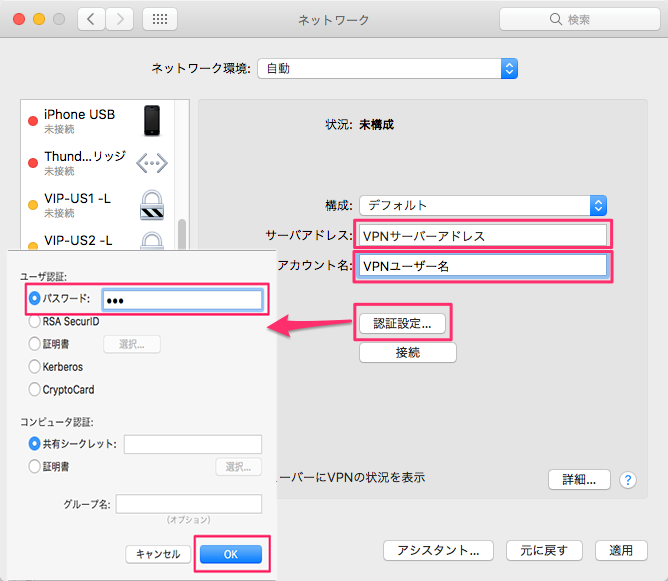Image resolution: width=668 pixels, height=581 pixels.
Task: Select the パスワード radio button
Action: tap(35, 298)
